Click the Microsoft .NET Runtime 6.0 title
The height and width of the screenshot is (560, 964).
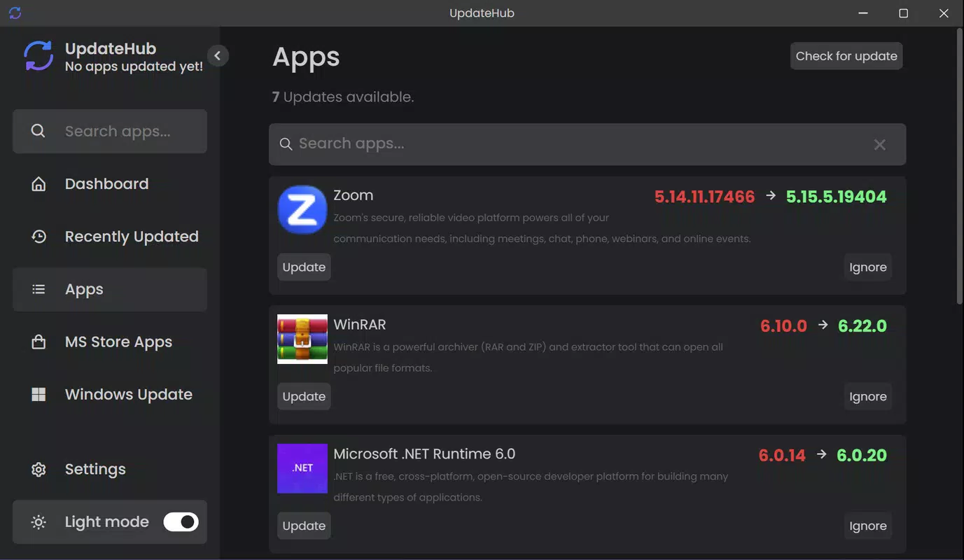coord(424,454)
